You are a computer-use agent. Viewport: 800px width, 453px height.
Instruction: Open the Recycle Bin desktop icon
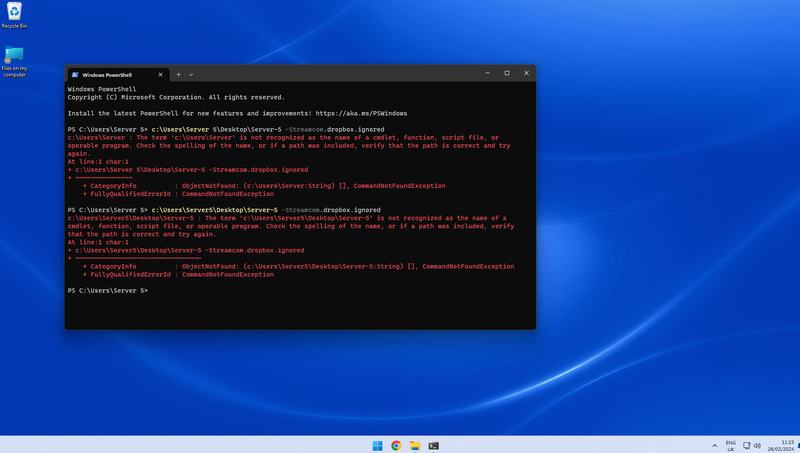14,15
